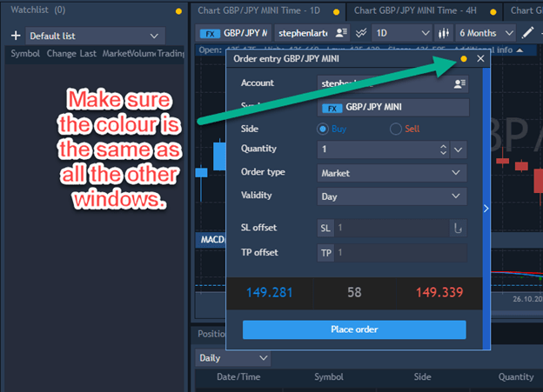Viewport: 543px width, 392px height.
Task: Expand the Validity Day dropdown
Action: pos(392,197)
